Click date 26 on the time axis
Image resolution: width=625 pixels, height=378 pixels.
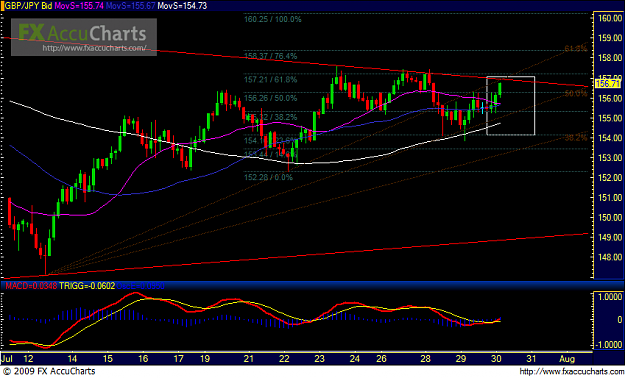(x=381, y=359)
